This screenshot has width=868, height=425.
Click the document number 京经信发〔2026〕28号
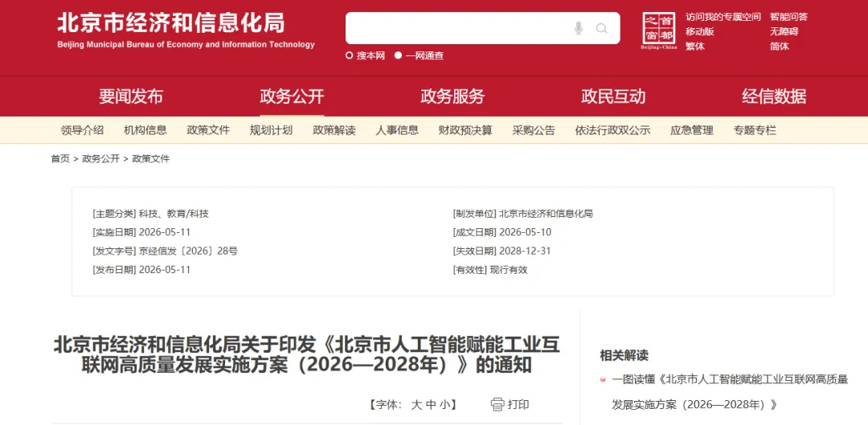coord(188,251)
